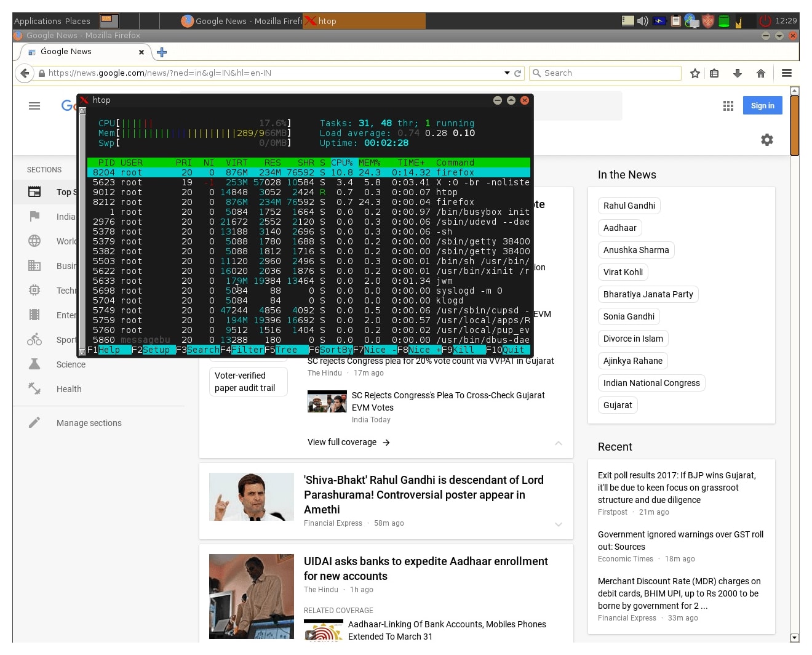Select the Rahul Gandhi news topic chip
Viewport: 812px width, 655px height.
629,206
